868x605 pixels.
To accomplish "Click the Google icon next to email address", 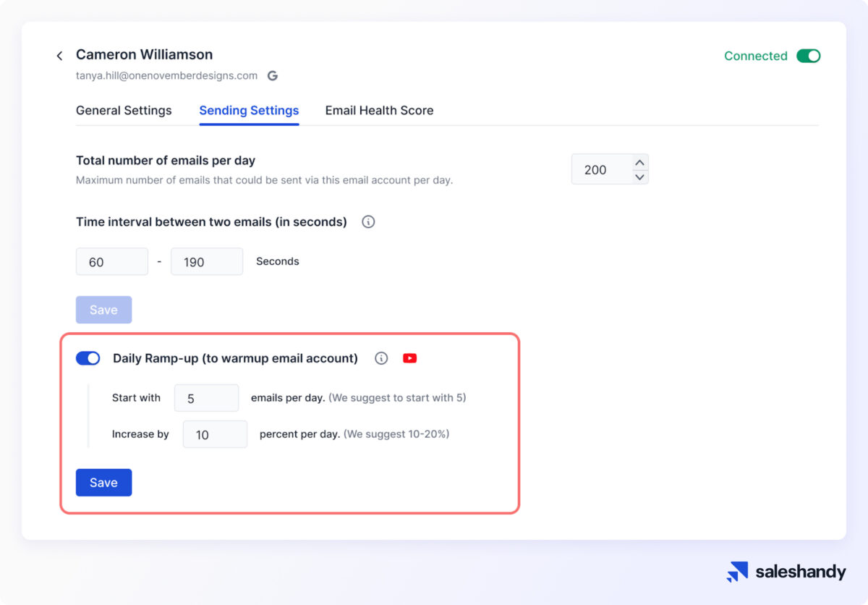I will 273,75.
